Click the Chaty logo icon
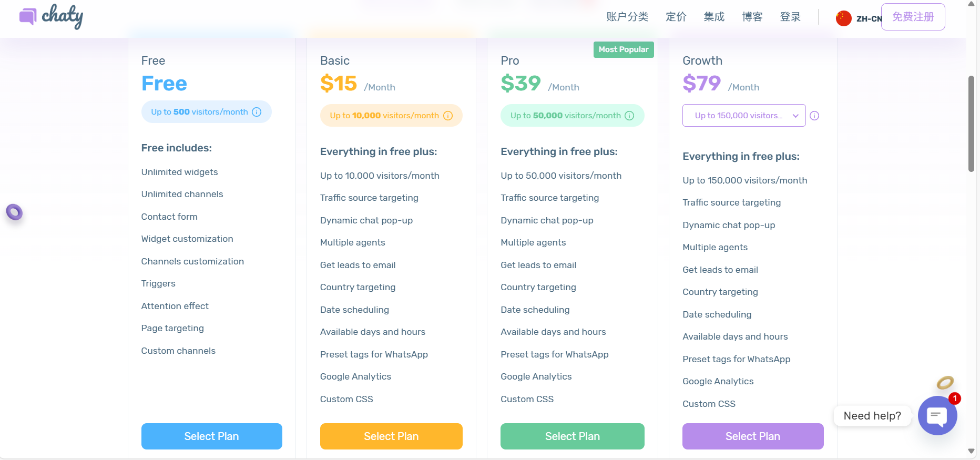 28,17
